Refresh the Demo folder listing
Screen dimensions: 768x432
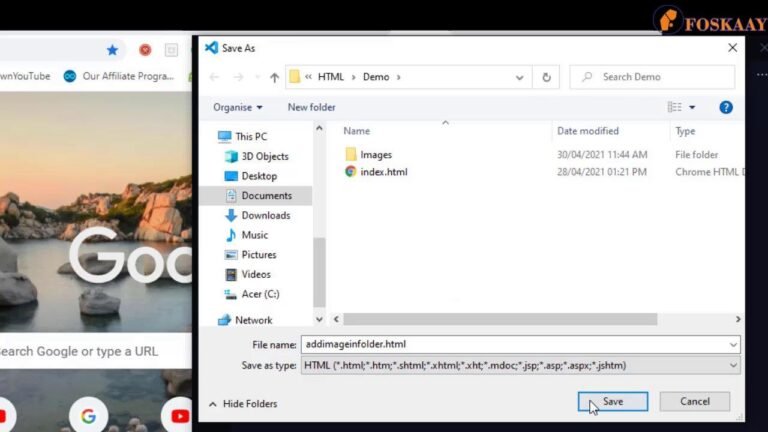pyautogui.click(x=546, y=77)
